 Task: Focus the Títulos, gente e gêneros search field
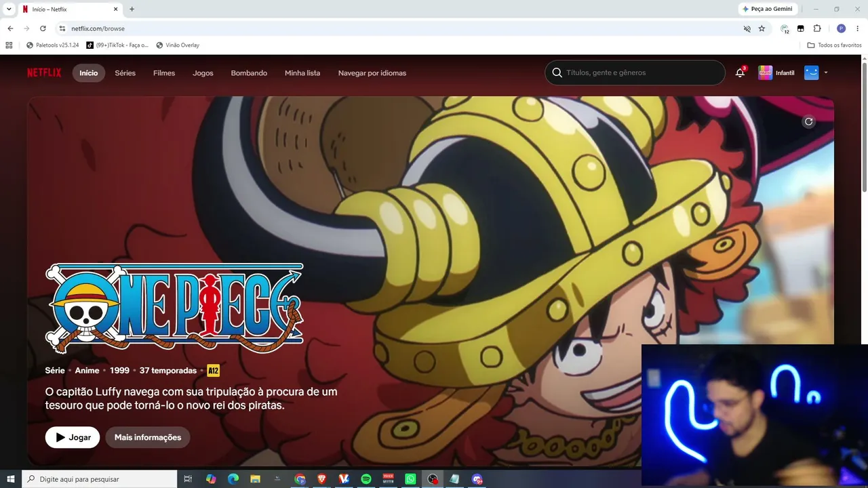click(x=635, y=73)
